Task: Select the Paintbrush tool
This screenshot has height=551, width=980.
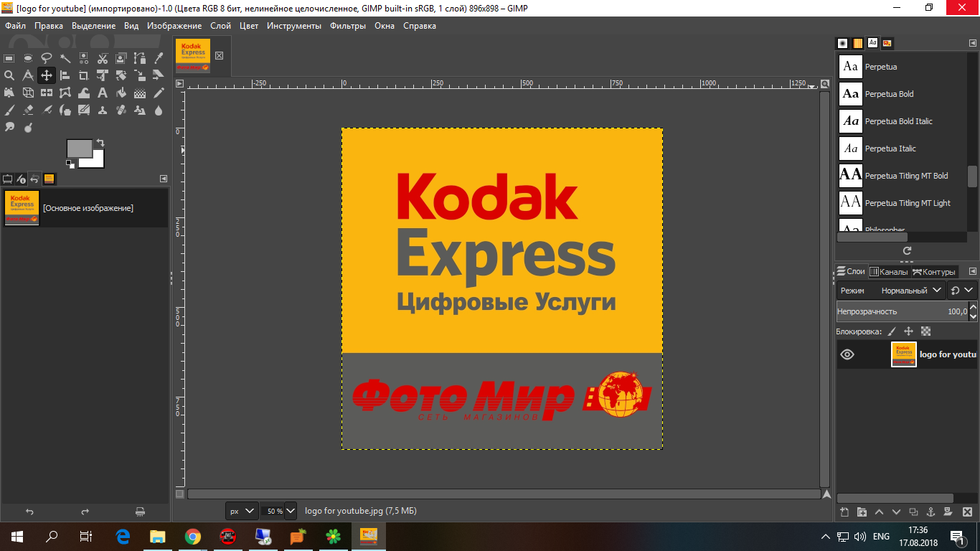Action: [x=9, y=110]
